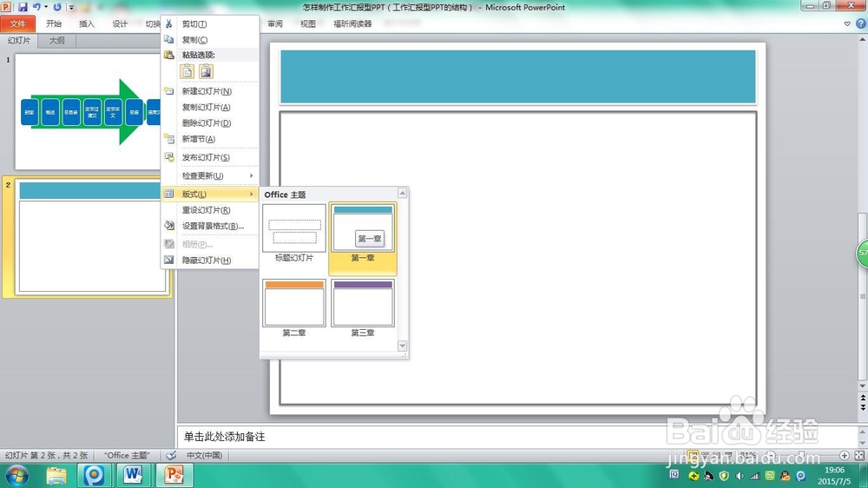Select slide 2 thumbnail in slide pane
The width and height of the screenshot is (868, 488).
(x=92, y=237)
